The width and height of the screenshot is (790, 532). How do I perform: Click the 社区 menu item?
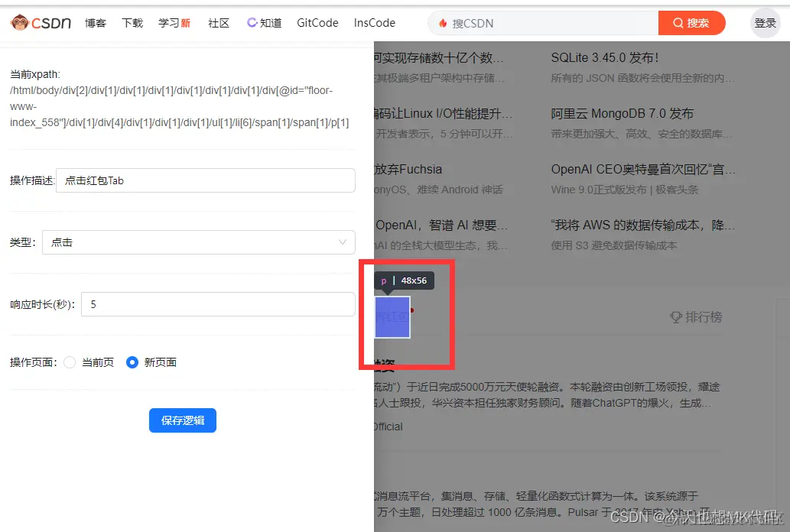218,23
